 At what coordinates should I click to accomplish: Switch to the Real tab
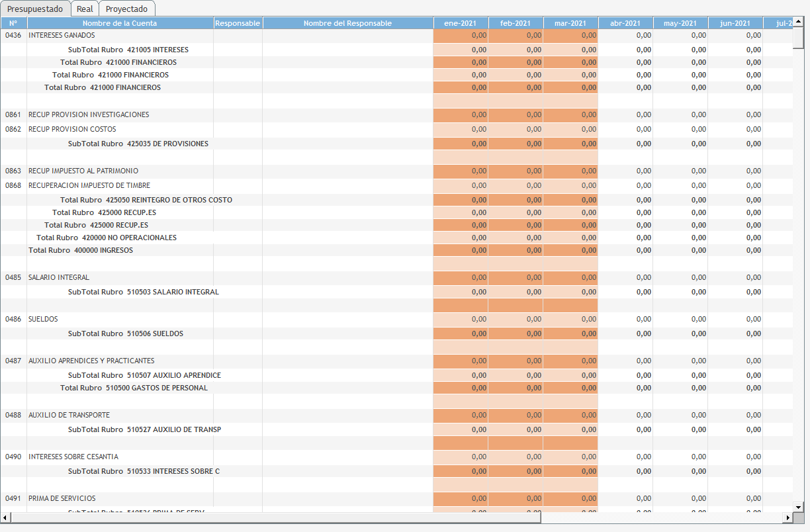[85, 9]
